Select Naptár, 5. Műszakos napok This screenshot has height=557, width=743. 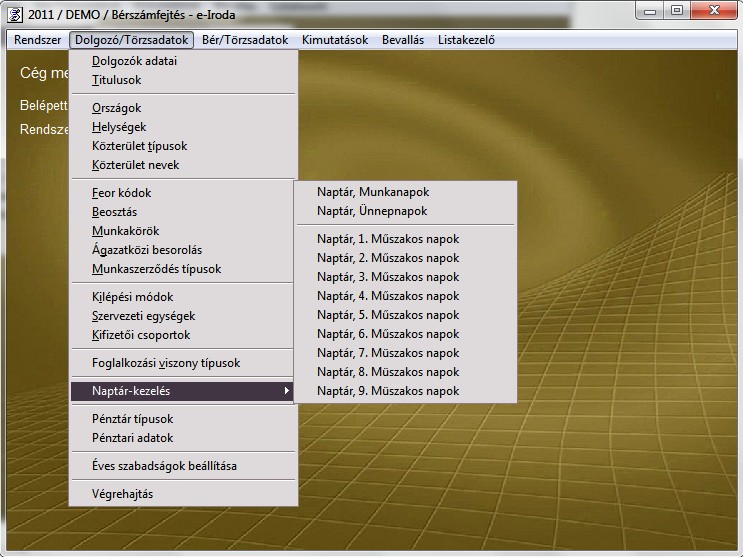click(388, 315)
